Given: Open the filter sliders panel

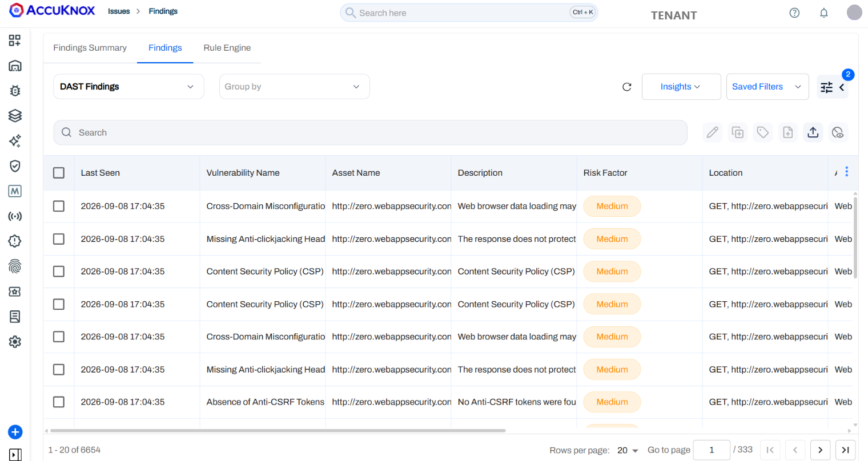Looking at the screenshot, I should click(x=826, y=87).
